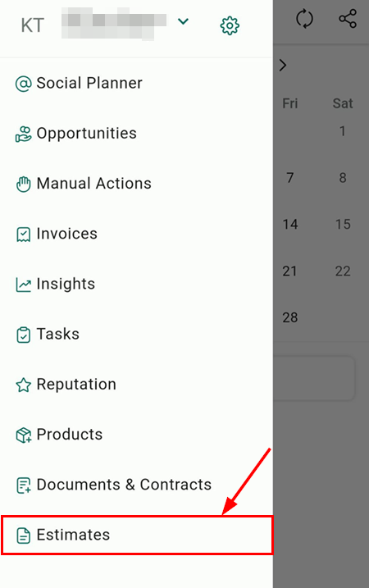Tap the KT account avatar

pyautogui.click(x=32, y=25)
